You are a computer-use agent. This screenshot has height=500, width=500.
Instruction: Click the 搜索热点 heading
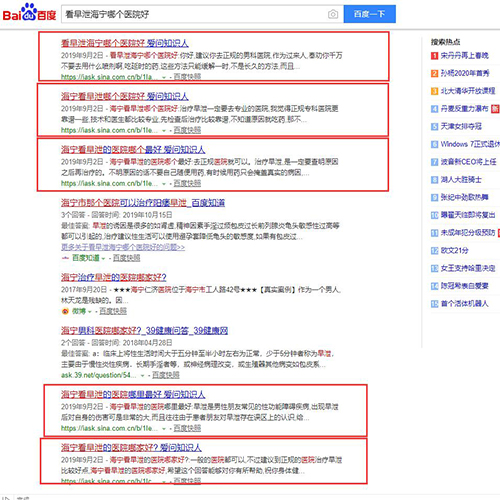pos(445,42)
